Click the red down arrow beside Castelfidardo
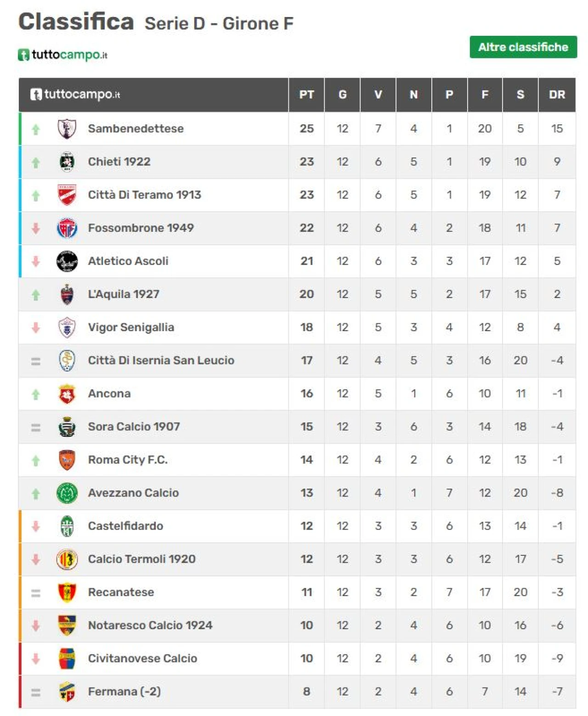 tap(36, 526)
